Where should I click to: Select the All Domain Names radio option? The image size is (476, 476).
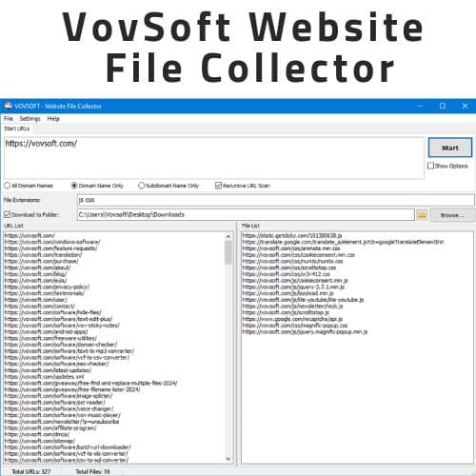click(x=7, y=186)
